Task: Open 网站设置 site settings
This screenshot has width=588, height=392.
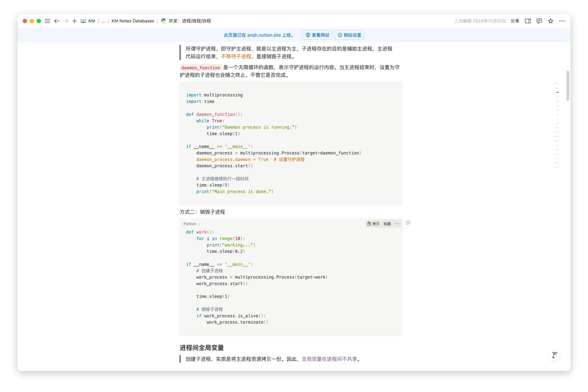Action: point(349,35)
